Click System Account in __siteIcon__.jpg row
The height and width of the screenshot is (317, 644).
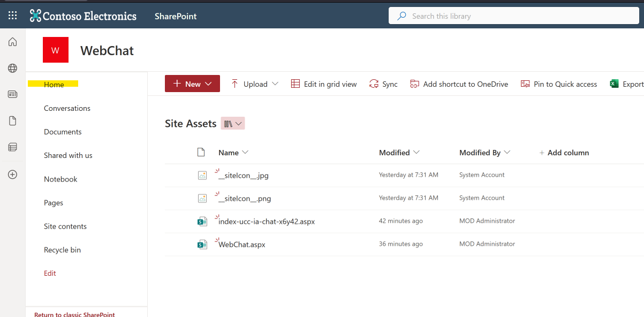point(482,175)
